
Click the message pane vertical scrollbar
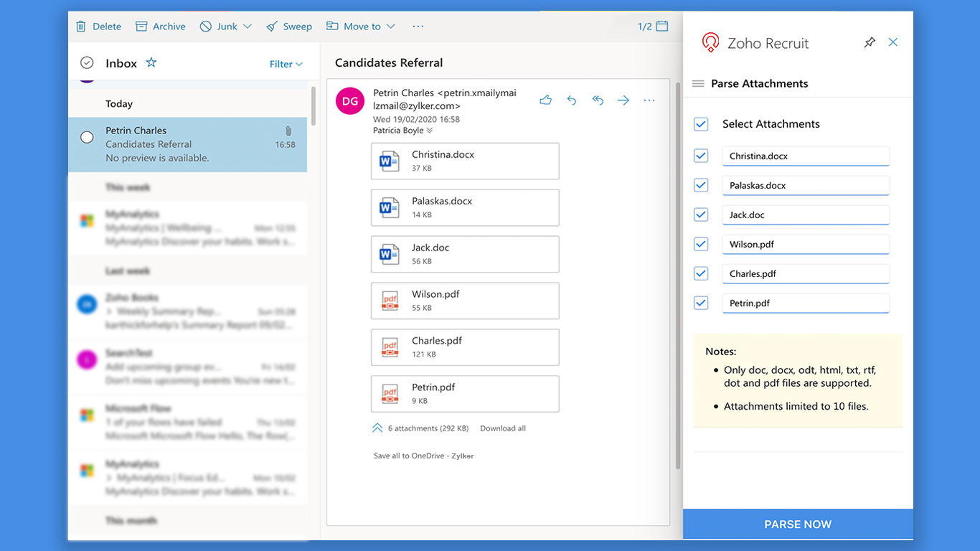678,273
